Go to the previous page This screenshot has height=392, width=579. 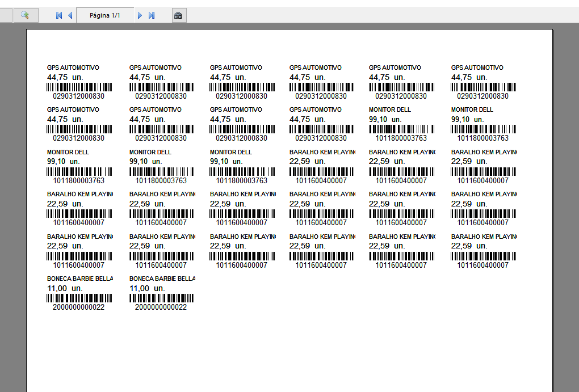(70, 15)
